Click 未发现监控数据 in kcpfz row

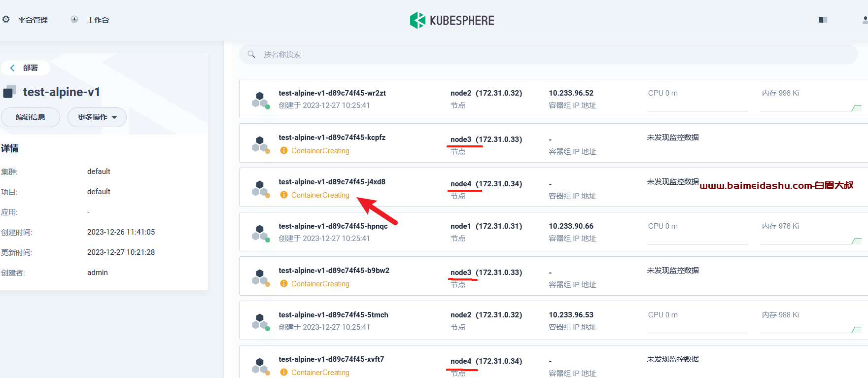(673, 137)
